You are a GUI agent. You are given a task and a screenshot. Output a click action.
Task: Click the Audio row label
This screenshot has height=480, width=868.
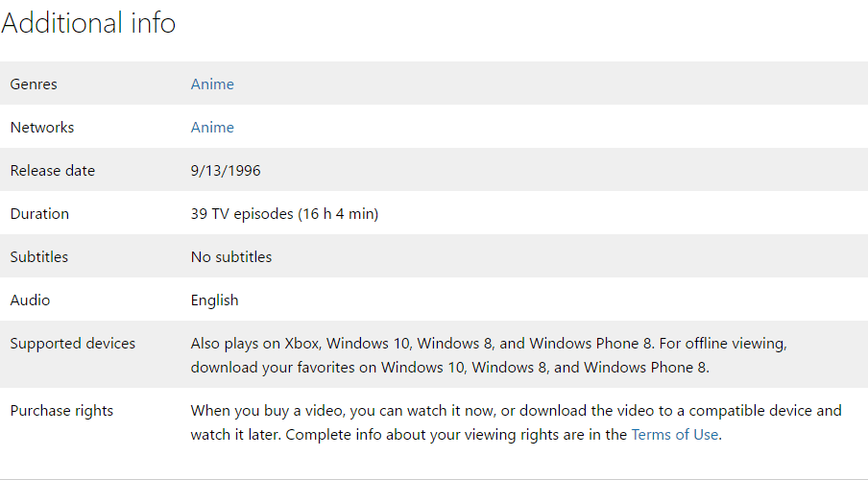click(30, 300)
